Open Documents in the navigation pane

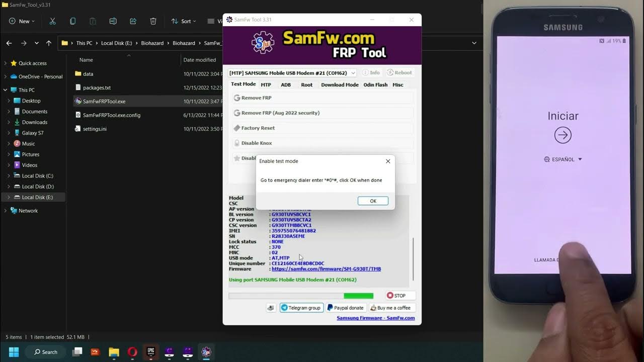pos(34,112)
